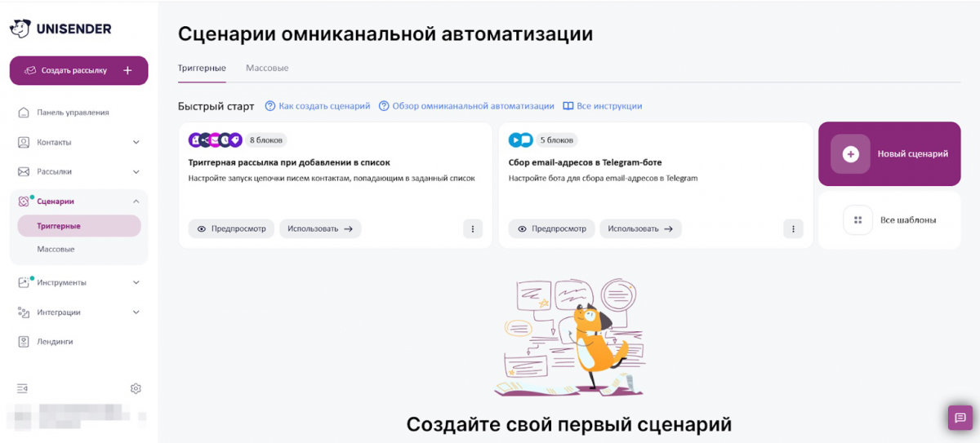This screenshot has width=980, height=443.
Task: Click the Unisender logo icon
Action: tap(20, 29)
